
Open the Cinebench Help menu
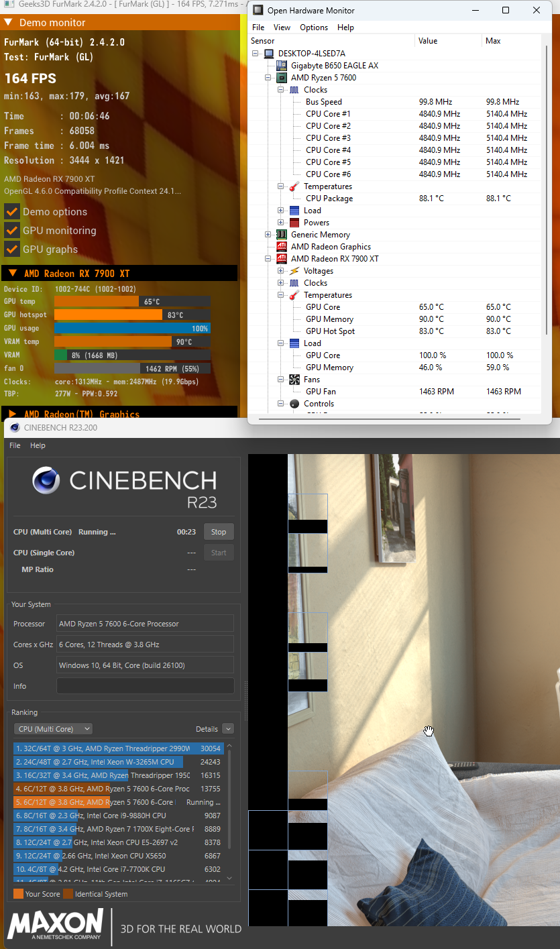click(38, 445)
